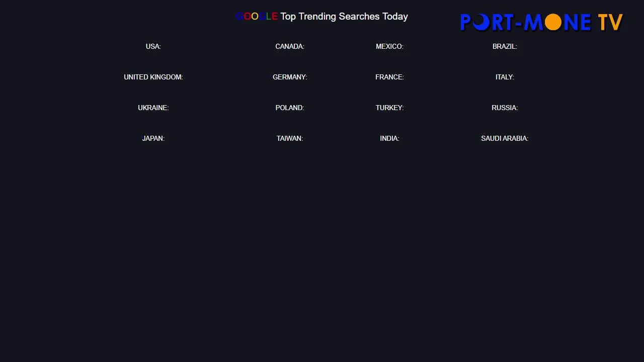Select the CANADA: label
The image size is (644, 362).
click(290, 46)
